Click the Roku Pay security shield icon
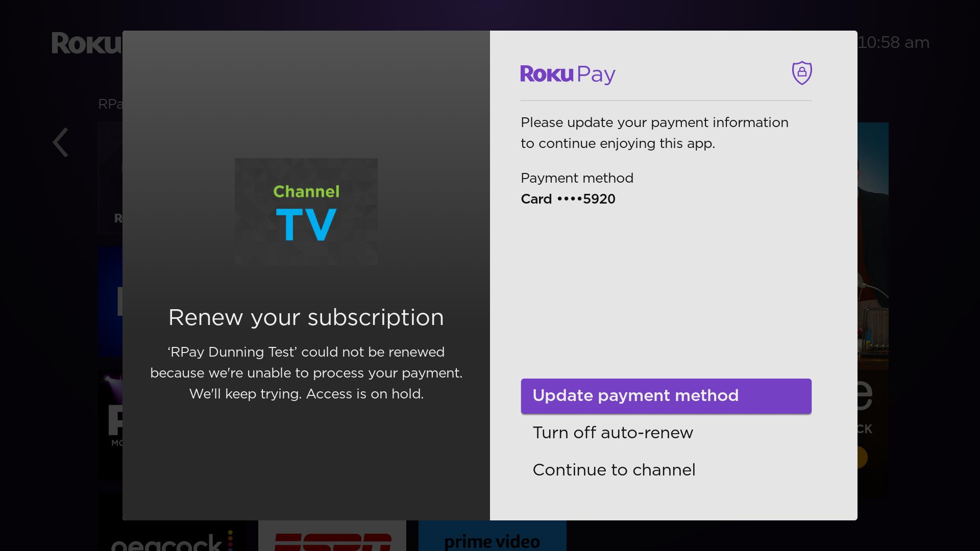The height and width of the screenshot is (551, 980). point(801,73)
